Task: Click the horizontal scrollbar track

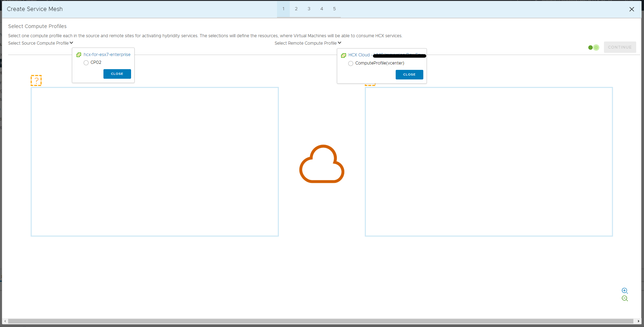Action: click(x=321, y=321)
